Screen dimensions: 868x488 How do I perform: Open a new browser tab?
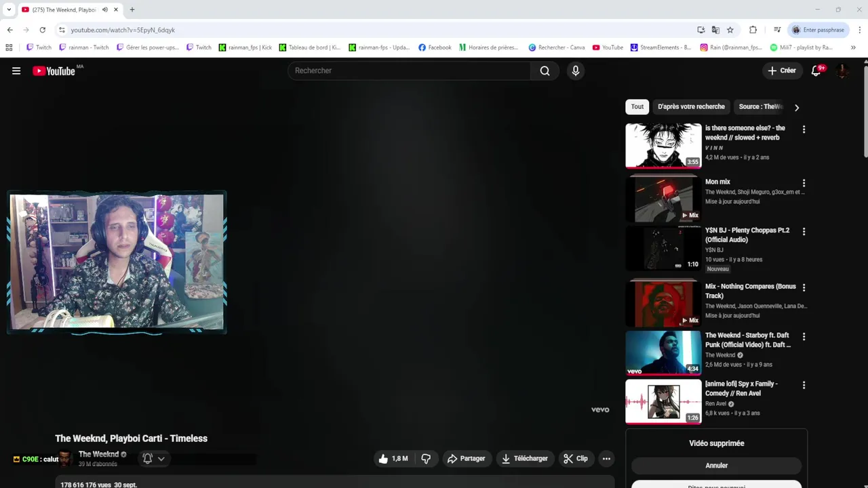coord(132,9)
